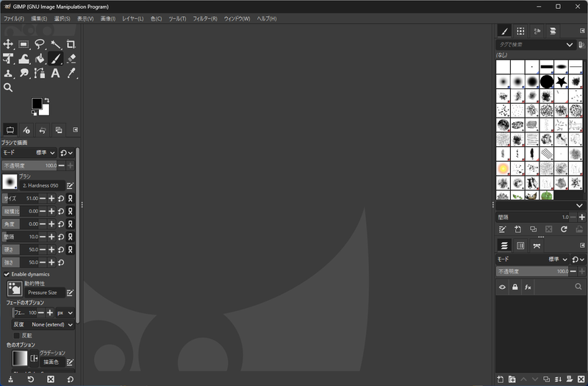Create a new layer group

point(512,379)
